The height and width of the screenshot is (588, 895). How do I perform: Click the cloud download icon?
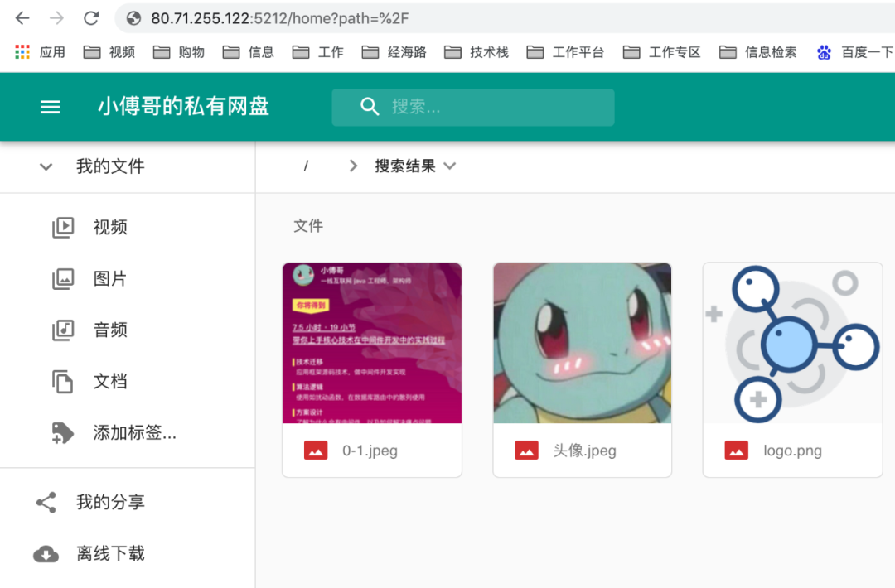tap(46, 554)
